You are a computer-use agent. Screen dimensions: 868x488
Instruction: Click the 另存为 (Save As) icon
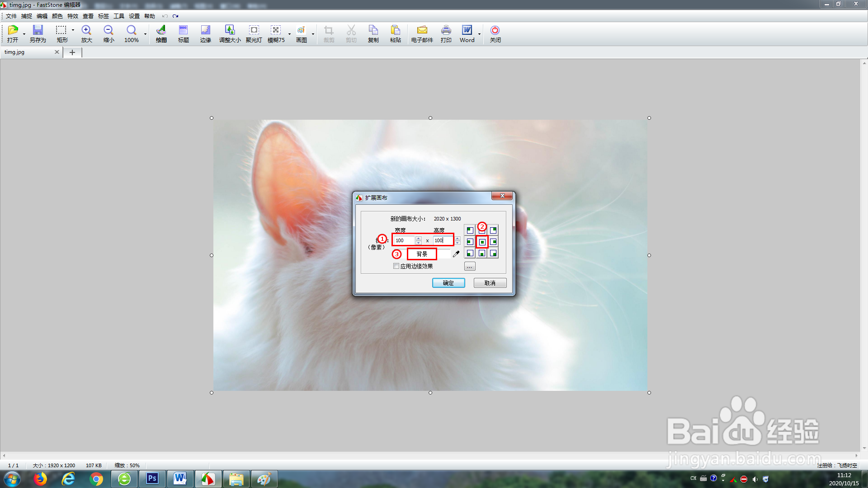click(38, 33)
